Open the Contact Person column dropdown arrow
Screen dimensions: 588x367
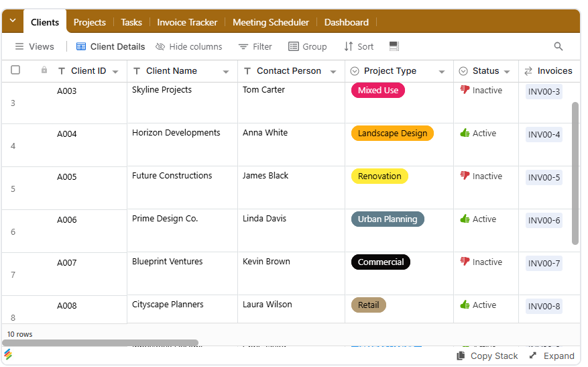(x=333, y=72)
